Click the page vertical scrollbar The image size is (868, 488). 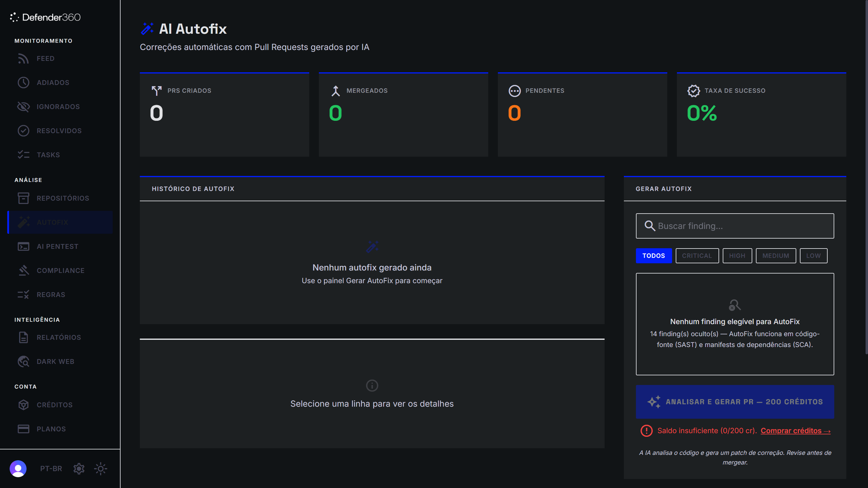point(866,177)
